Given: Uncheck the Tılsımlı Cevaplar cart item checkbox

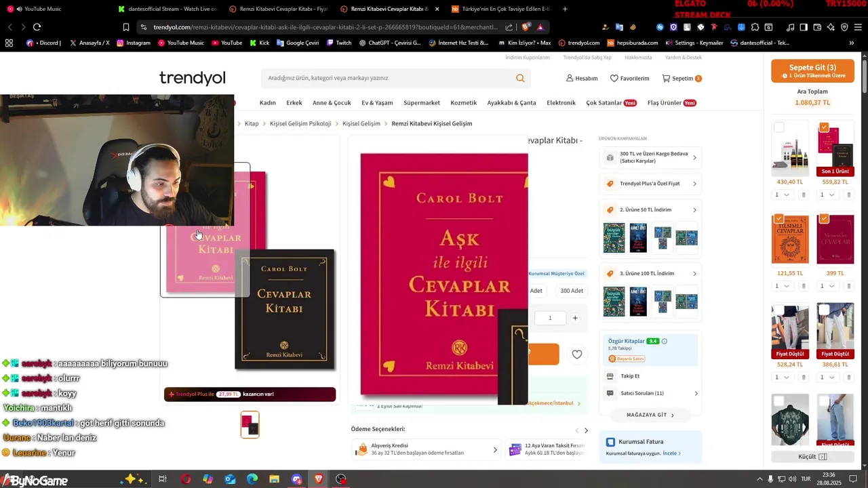Looking at the screenshot, I should (778, 219).
